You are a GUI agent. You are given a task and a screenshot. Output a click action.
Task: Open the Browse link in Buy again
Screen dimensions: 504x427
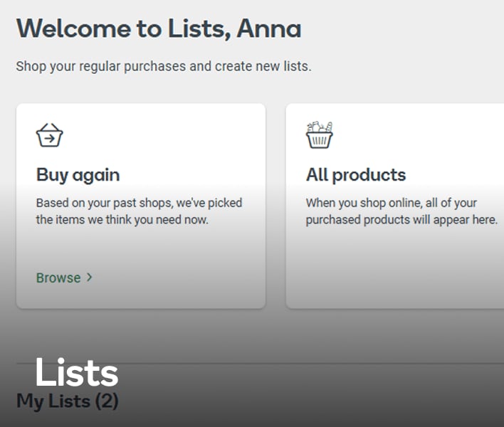[58, 278]
